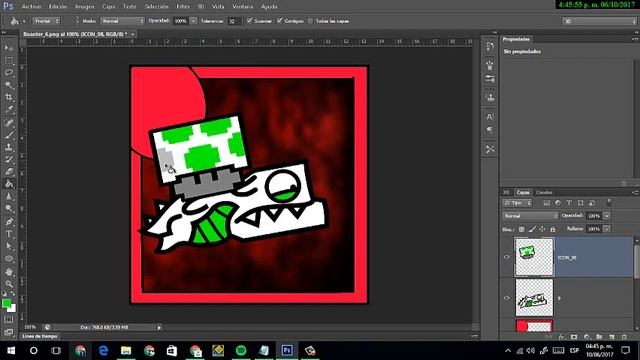Toggle lock image pixels brush icon

[532, 229]
